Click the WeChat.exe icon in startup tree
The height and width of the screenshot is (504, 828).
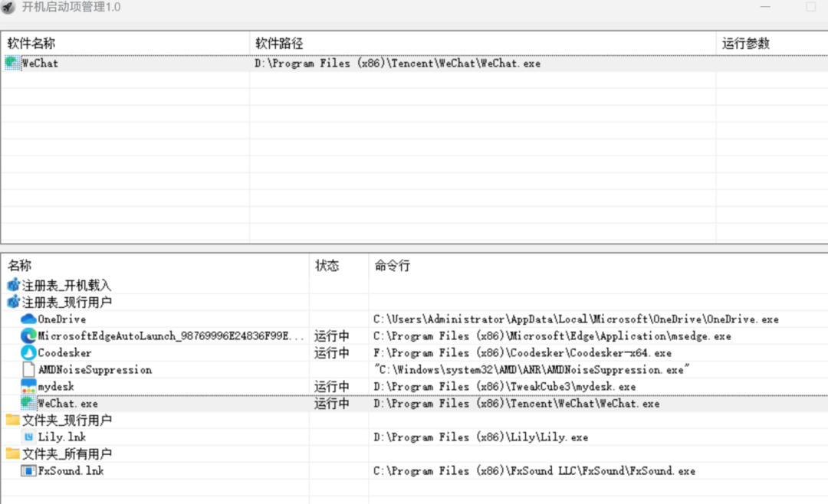coord(28,403)
